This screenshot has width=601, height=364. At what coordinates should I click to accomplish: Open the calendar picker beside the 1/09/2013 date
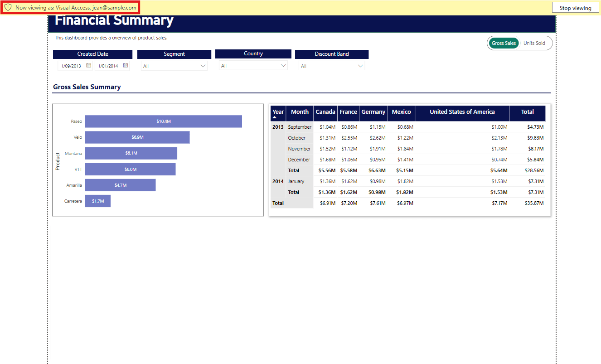point(89,66)
